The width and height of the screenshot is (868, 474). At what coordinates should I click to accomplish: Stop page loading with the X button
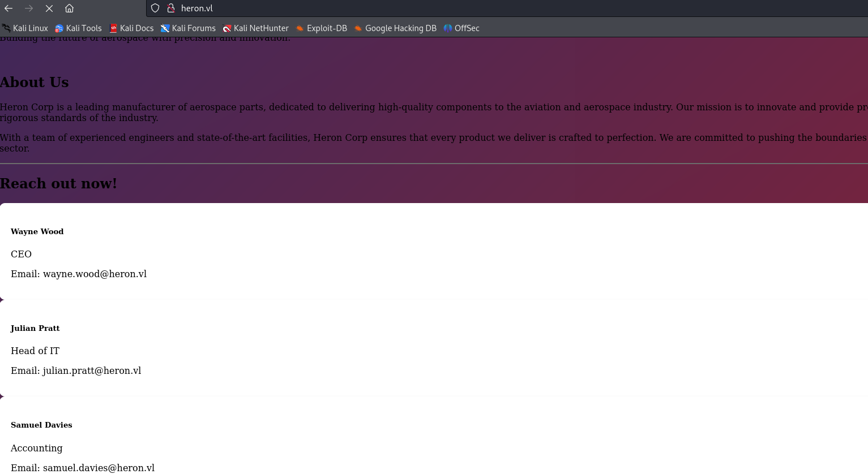pos(49,8)
